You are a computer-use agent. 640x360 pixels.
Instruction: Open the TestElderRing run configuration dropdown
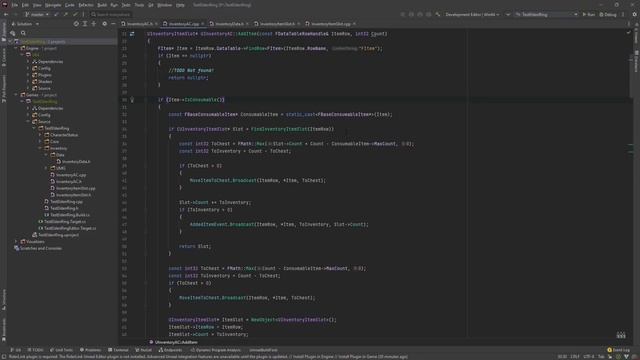[x=547, y=14]
